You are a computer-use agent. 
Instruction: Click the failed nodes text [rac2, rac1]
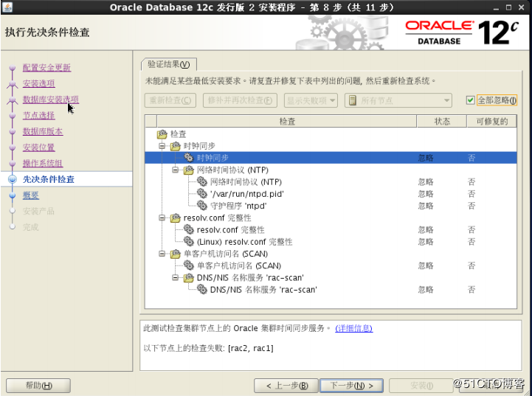pyautogui.click(x=251, y=348)
